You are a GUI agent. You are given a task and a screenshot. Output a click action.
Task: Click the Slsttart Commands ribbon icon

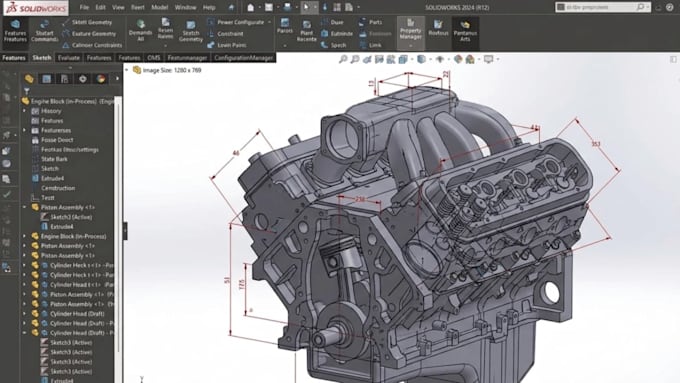(44, 30)
